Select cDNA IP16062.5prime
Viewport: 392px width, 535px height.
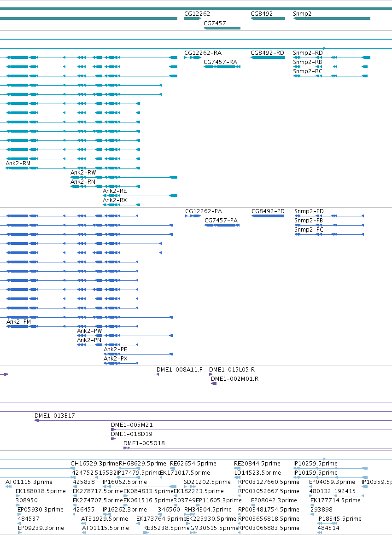[x=125, y=482]
